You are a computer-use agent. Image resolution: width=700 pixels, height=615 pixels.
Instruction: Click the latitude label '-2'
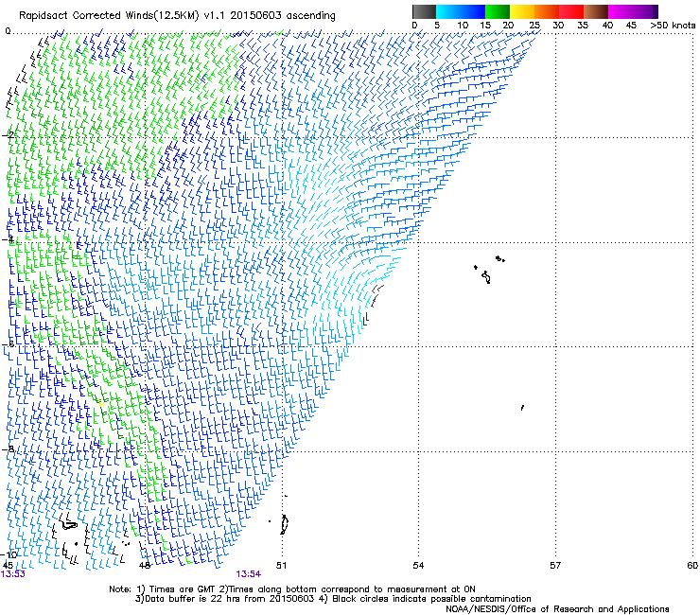pos(9,135)
